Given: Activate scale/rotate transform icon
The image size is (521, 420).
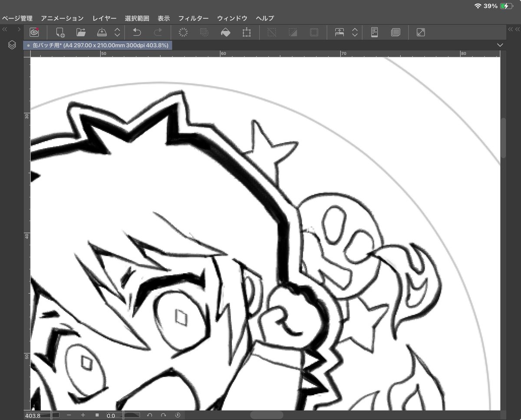Looking at the screenshot, I should [247, 32].
